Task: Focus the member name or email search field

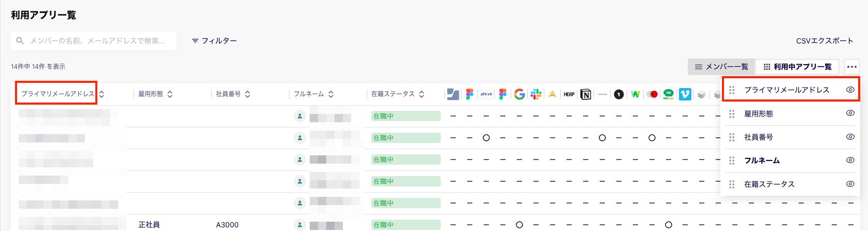Action: coord(94,40)
